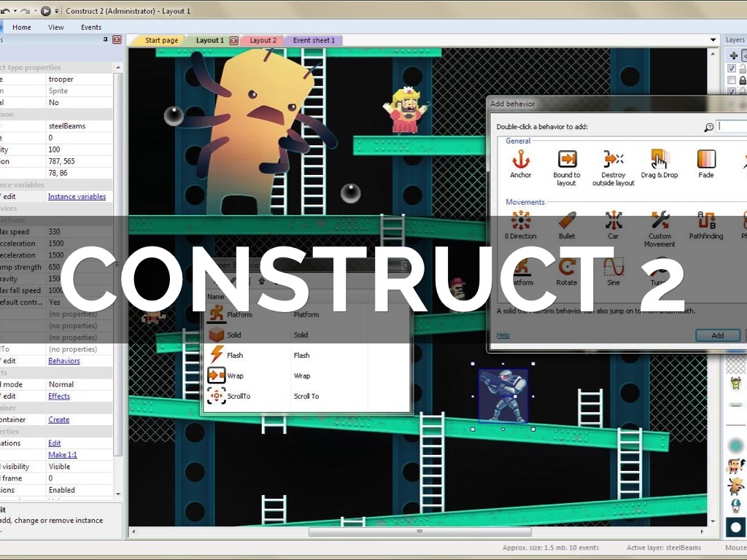The height and width of the screenshot is (560, 747).
Task: Select the Drag & Drop behavior
Action: (x=659, y=160)
